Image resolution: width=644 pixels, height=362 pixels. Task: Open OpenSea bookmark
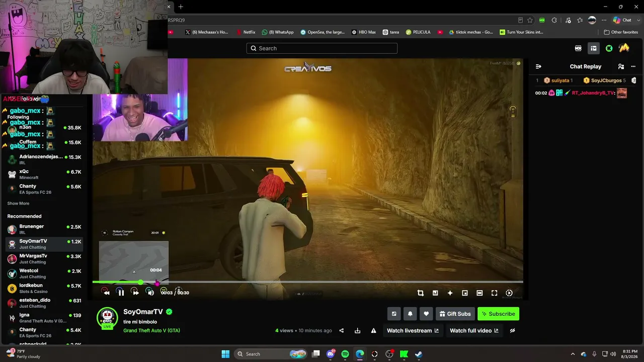click(x=323, y=32)
